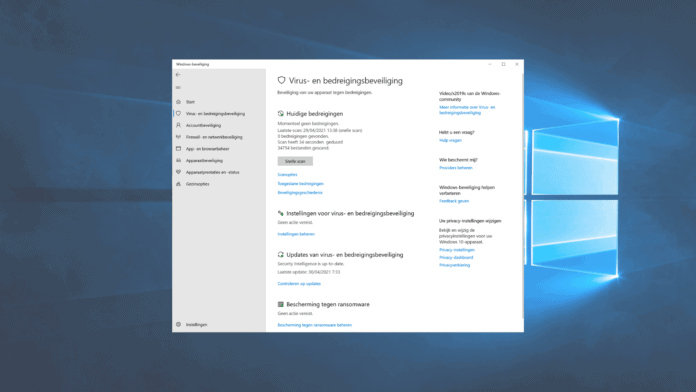Open the hamburger navigation menu icon
Viewport: 696px width, 392px height.
click(178, 87)
